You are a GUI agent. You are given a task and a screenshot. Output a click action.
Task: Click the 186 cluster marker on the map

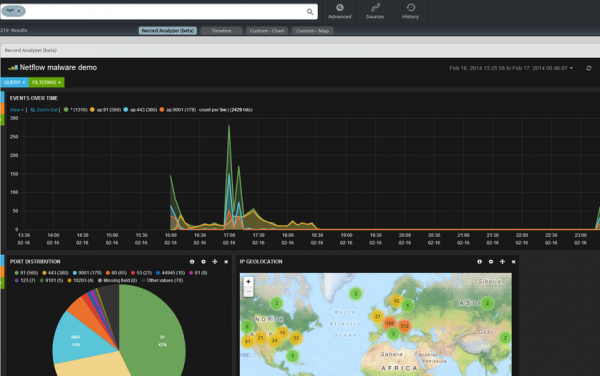[x=390, y=323]
